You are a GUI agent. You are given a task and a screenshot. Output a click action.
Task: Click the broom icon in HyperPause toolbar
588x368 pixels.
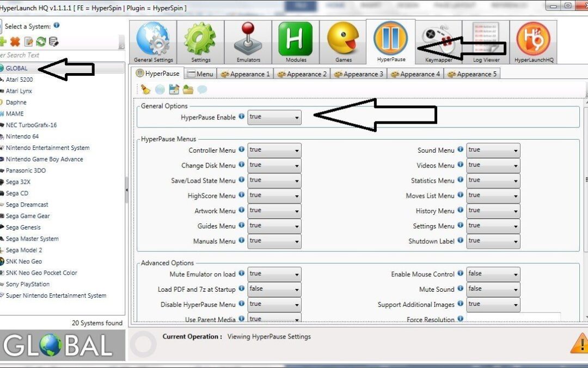click(x=145, y=89)
